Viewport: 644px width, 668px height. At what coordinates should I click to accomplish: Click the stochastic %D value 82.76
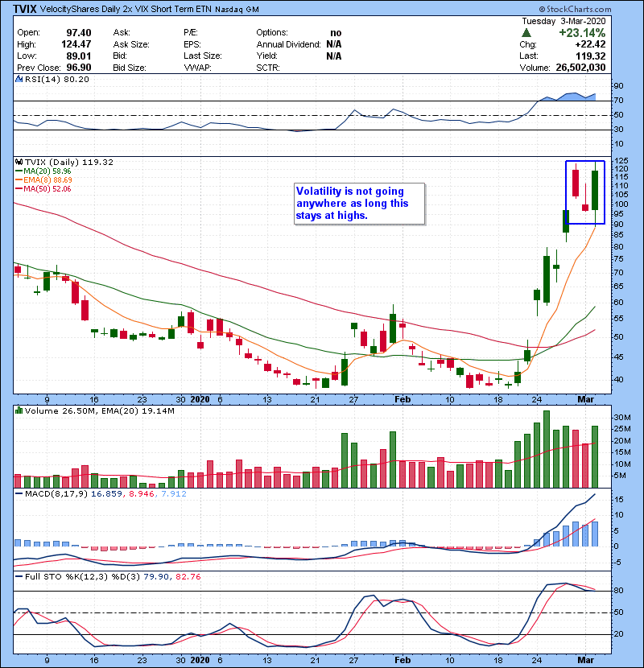tap(188, 577)
